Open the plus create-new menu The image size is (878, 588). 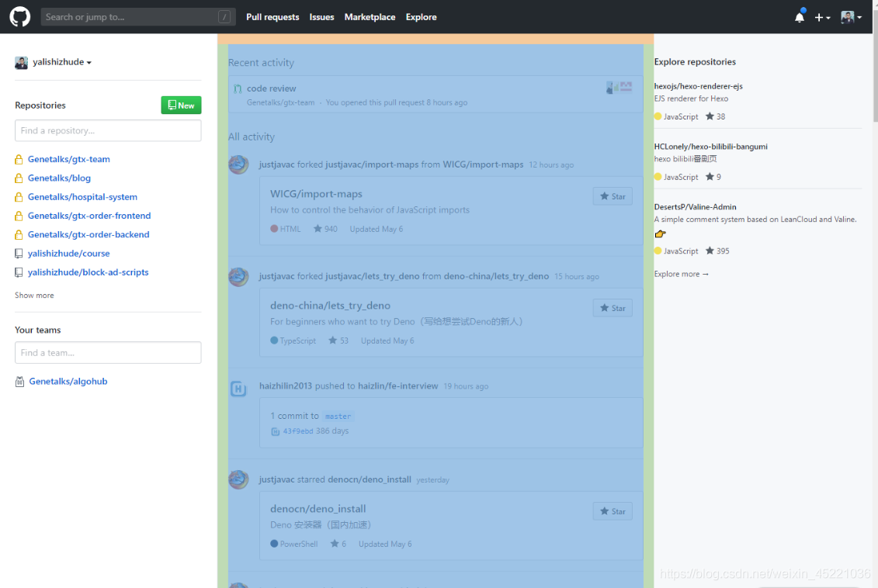(x=822, y=17)
